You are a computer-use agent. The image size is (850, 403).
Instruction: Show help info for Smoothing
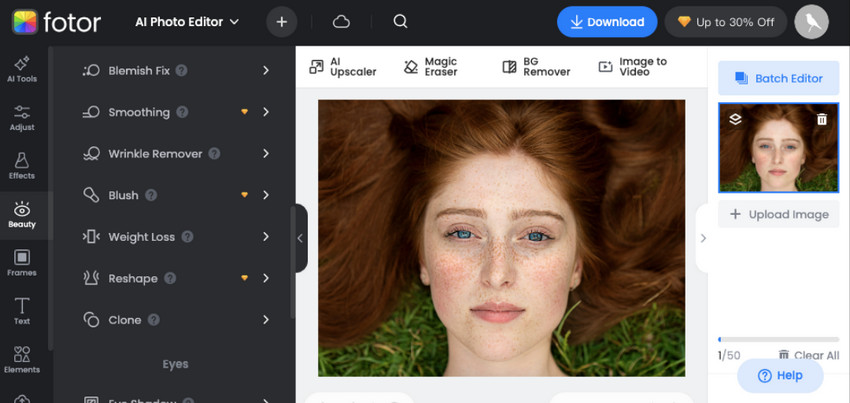click(x=183, y=112)
